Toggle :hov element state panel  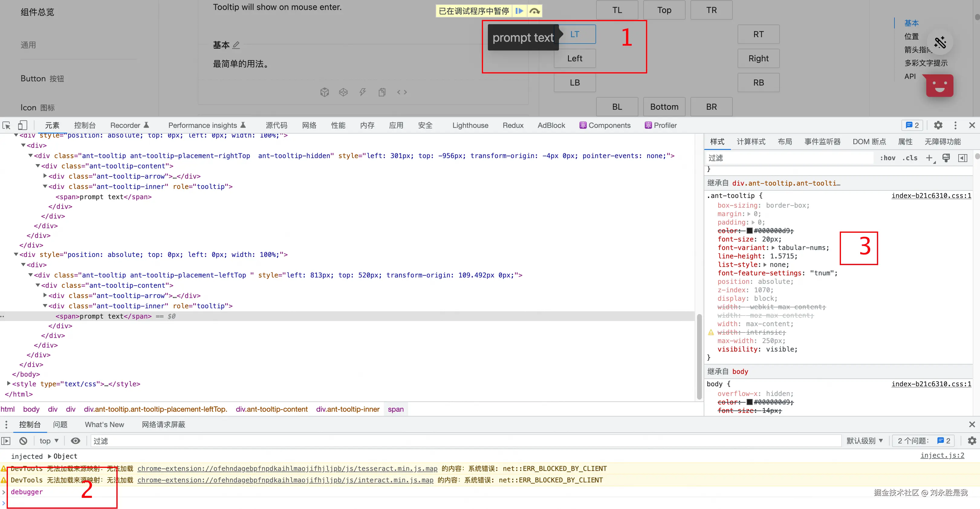888,158
